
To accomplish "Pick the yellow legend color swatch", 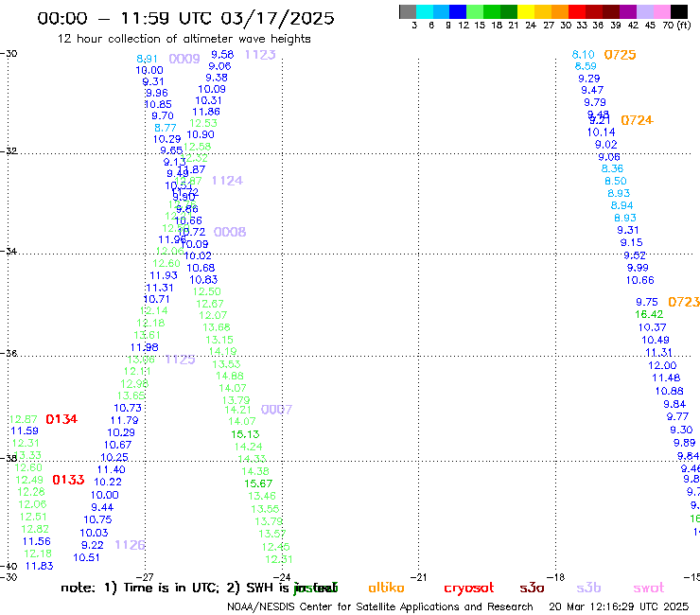I will click(x=526, y=11).
